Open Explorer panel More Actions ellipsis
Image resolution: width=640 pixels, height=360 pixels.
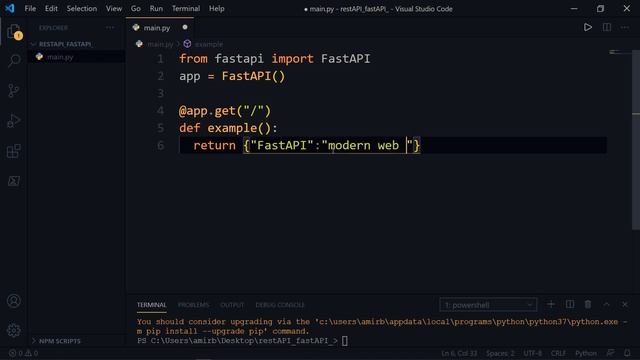pos(110,27)
